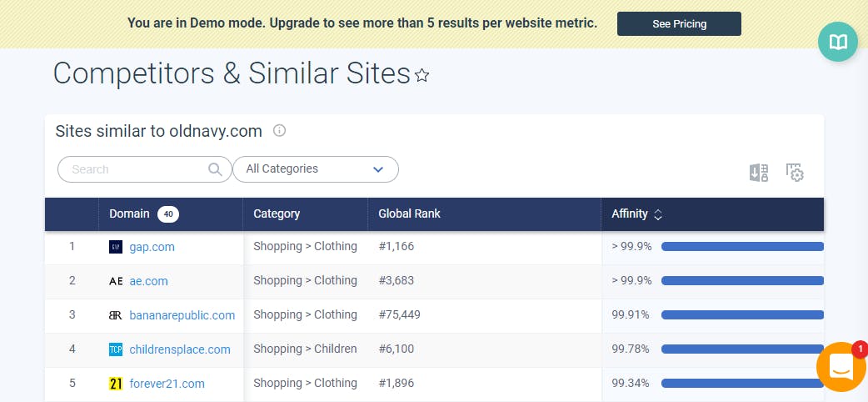
Task: Open the childrensplace.com link
Action: [180, 350]
